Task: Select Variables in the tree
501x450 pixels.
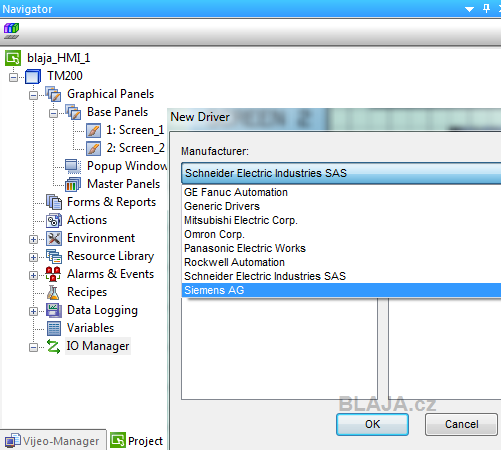Action: (90, 328)
